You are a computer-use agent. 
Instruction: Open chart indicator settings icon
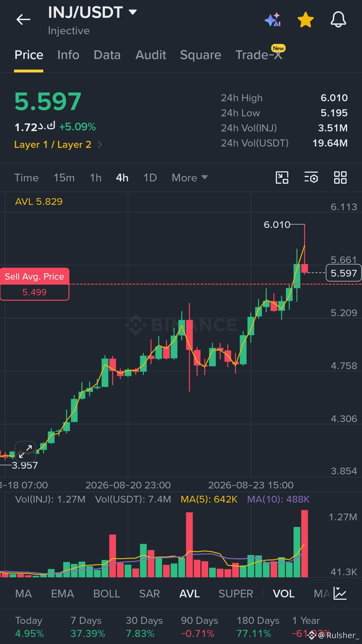(x=311, y=177)
